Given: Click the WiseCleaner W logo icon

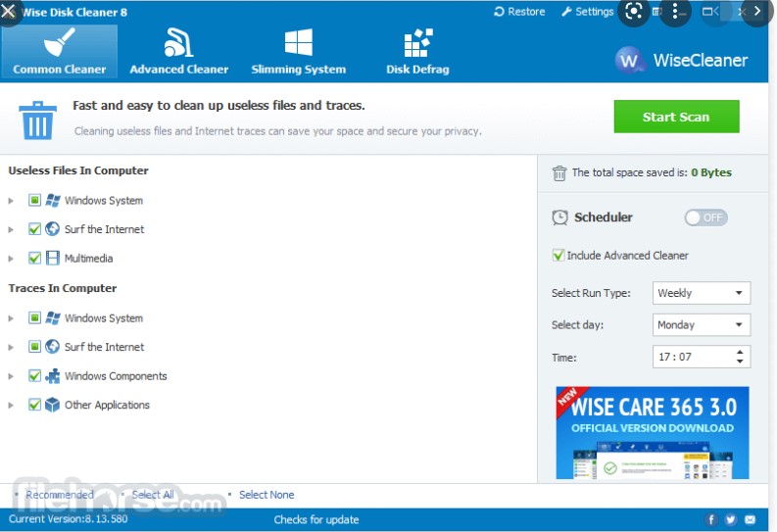Looking at the screenshot, I should click(x=629, y=61).
